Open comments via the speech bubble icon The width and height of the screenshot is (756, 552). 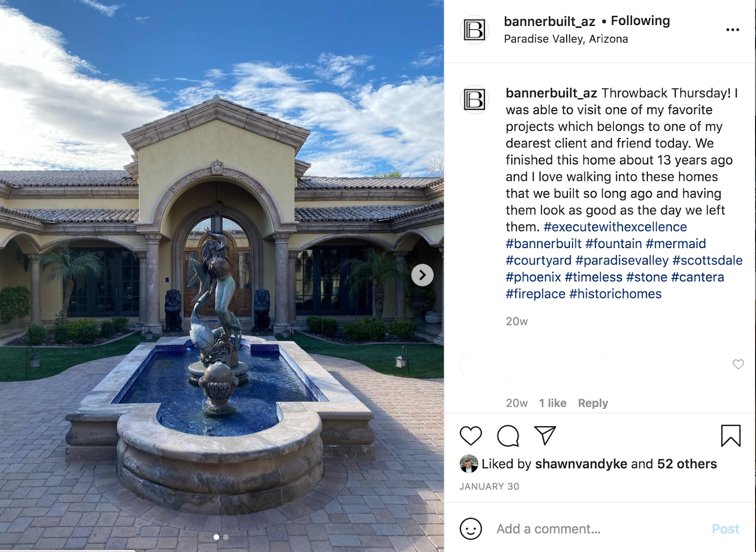[x=508, y=436]
